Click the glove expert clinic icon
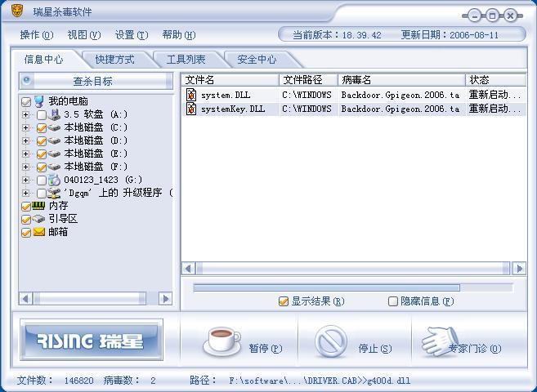This screenshot has width=537, height=392. tap(440, 341)
